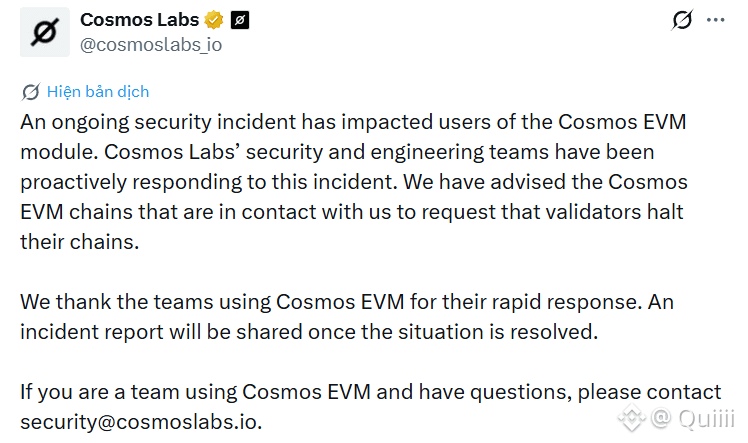Open Grok via the top-right slashed-circle icon

[682, 20]
